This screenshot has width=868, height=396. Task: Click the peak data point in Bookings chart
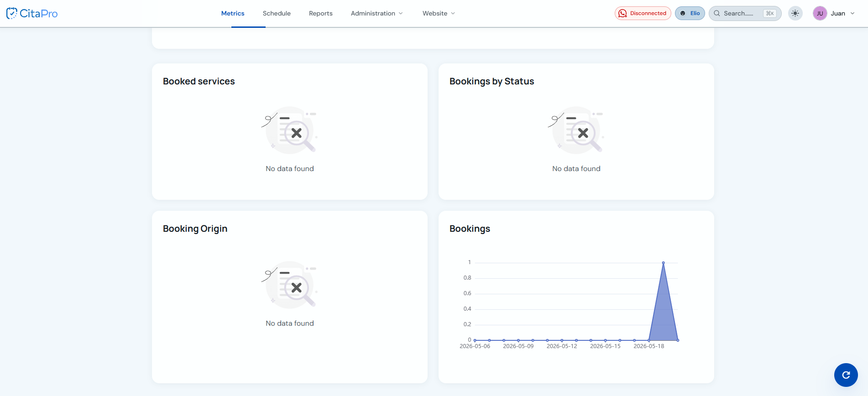click(663, 263)
